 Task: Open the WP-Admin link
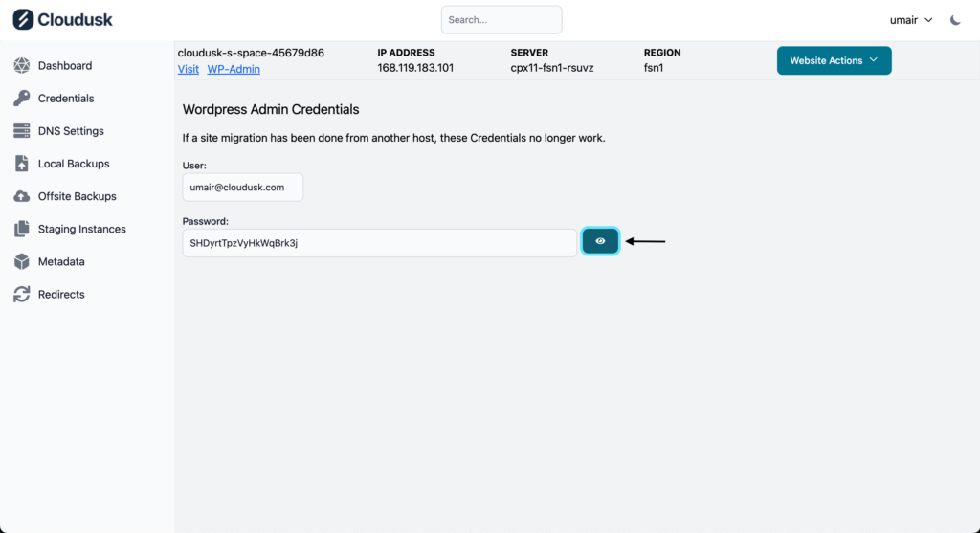[x=234, y=69]
